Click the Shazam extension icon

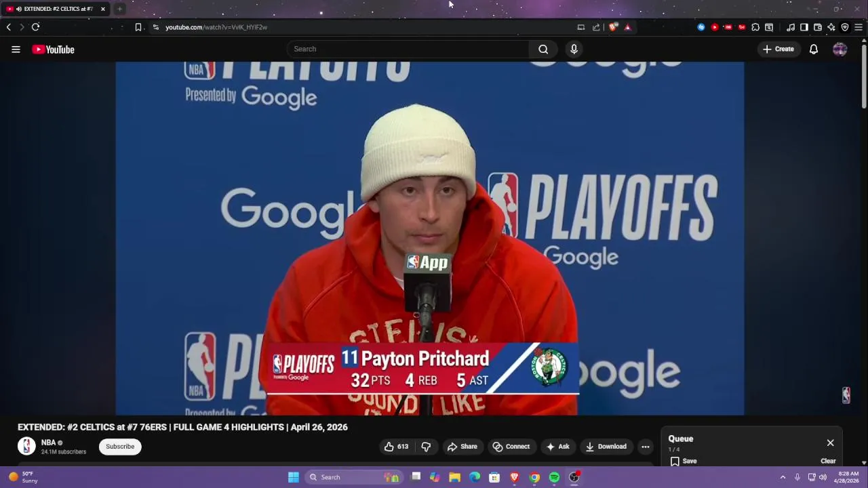click(701, 27)
